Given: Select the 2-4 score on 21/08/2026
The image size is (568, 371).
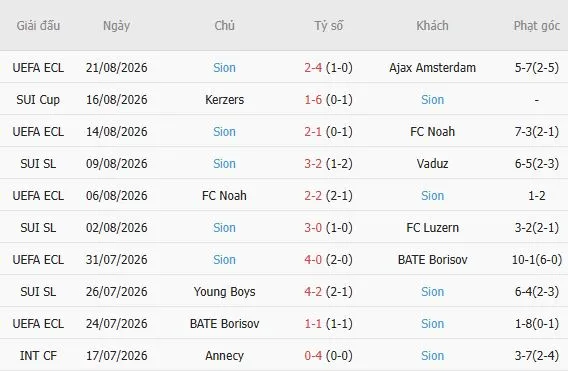Looking at the screenshot, I should click(313, 68).
